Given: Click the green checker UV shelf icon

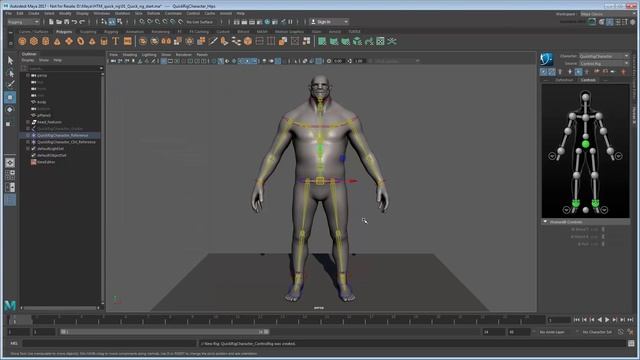Looking at the screenshot, I should click(380, 41).
